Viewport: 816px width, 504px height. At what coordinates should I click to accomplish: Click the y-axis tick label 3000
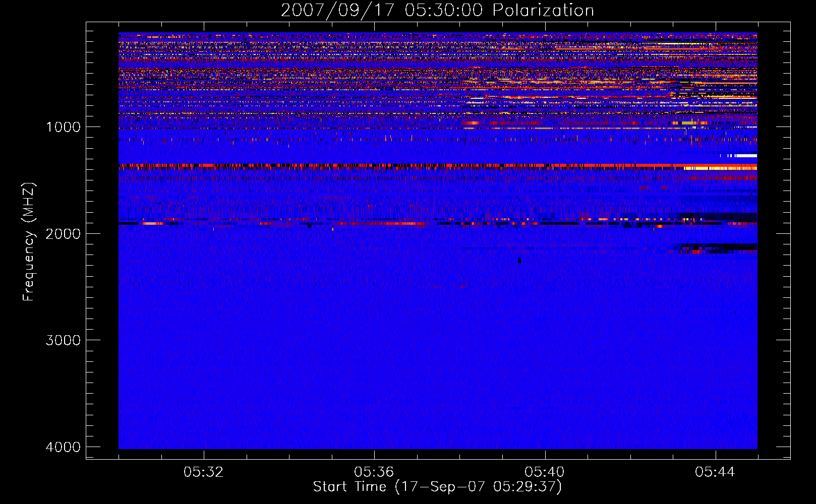63,340
